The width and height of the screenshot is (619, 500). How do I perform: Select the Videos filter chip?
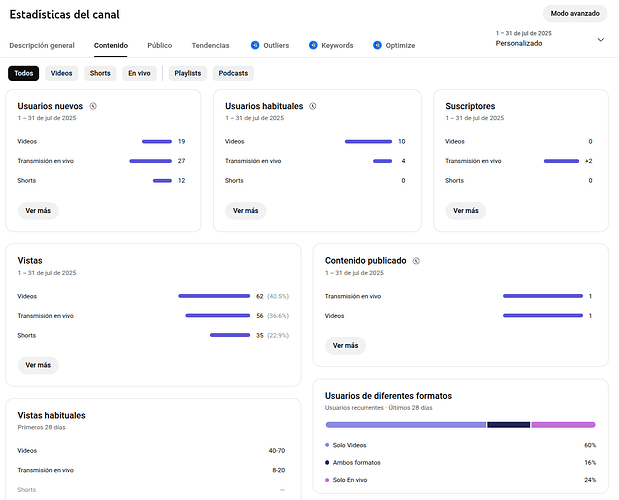click(61, 73)
